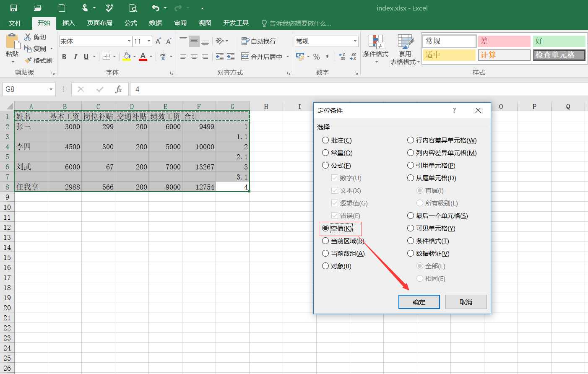This screenshot has width=588, height=374.
Task: Apply the 好 (Good) cell style
Action: 559,41
